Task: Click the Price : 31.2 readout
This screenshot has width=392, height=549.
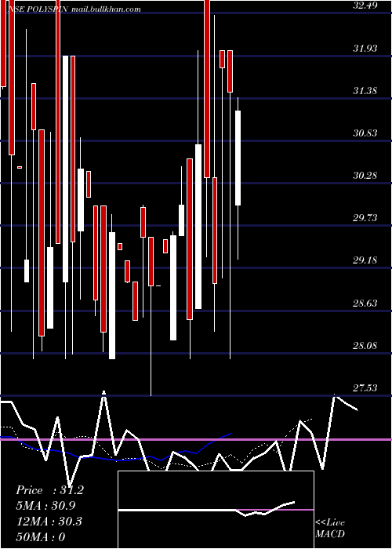Action: coord(50,490)
